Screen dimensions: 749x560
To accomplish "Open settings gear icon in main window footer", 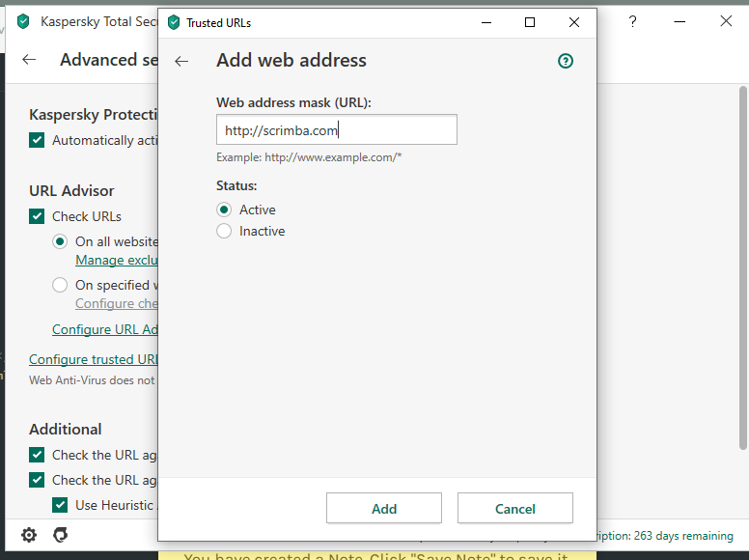I will pos(29,535).
